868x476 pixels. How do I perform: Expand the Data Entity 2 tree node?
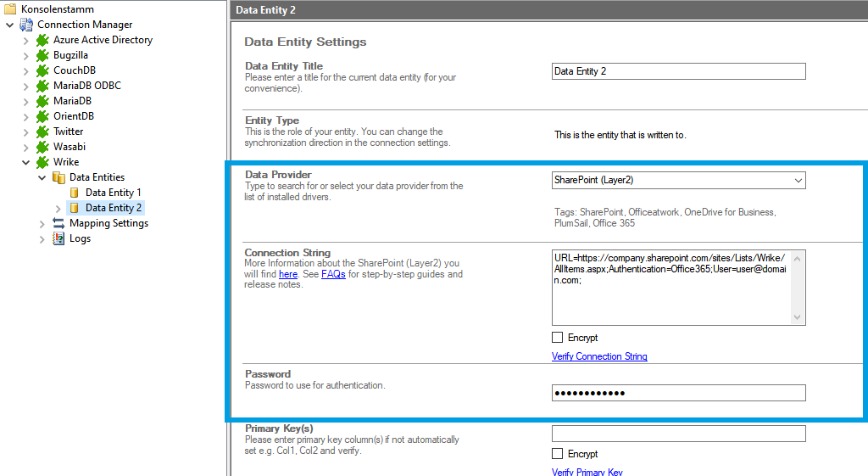pos(58,208)
